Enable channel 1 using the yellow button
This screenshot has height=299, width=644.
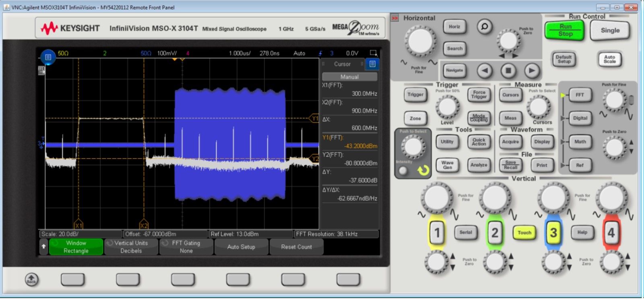[437, 233]
